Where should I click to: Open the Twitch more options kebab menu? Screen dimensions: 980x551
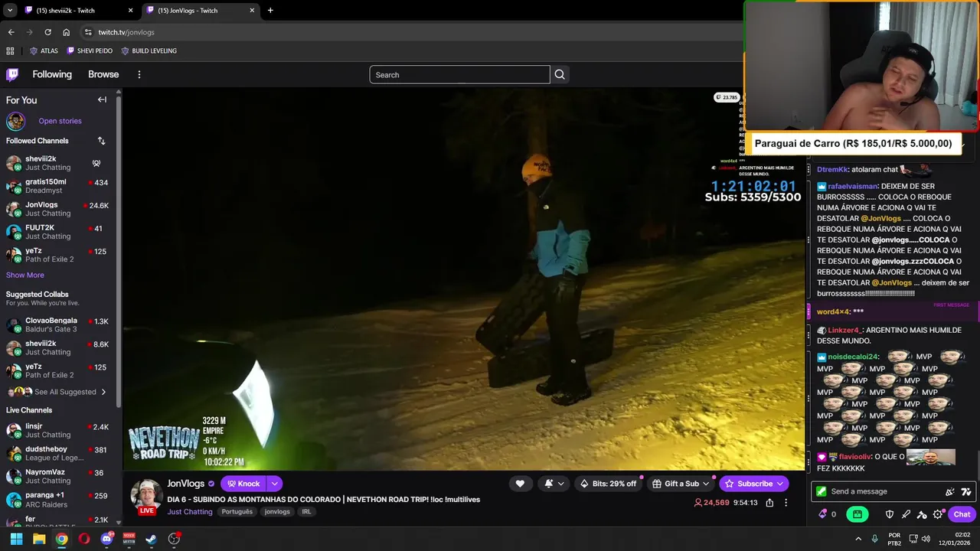pyautogui.click(x=139, y=74)
